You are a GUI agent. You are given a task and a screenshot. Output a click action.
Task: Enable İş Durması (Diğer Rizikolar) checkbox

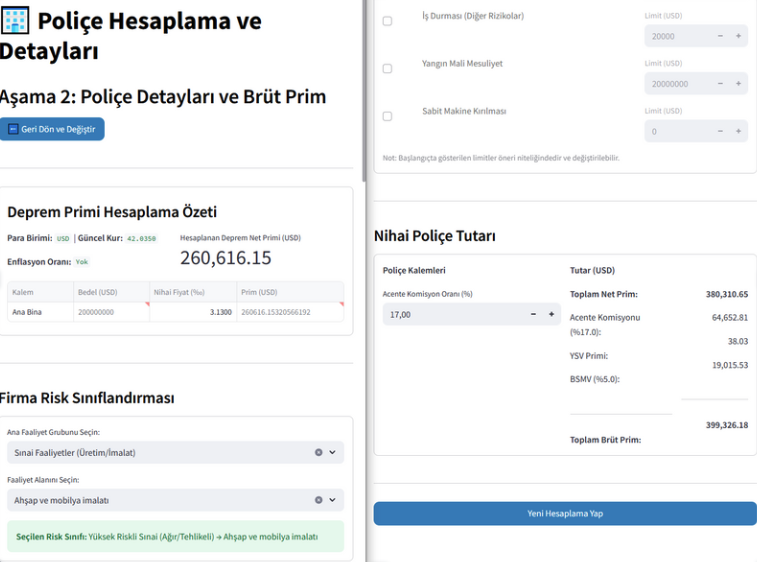coord(388,21)
